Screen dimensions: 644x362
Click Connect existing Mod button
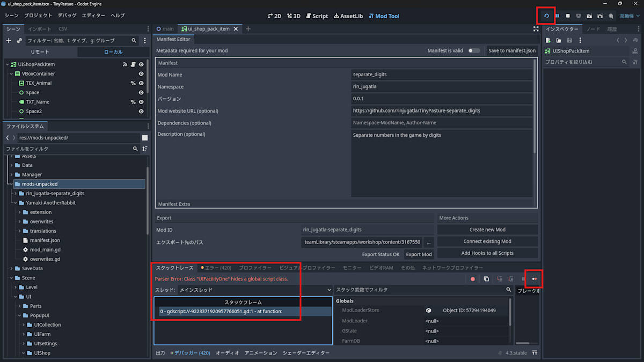click(x=487, y=241)
